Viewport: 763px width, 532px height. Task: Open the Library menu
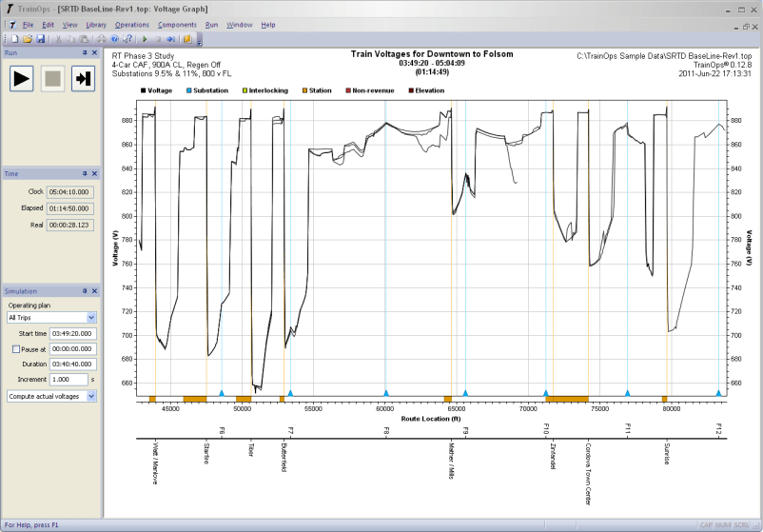[x=96, y=25]
